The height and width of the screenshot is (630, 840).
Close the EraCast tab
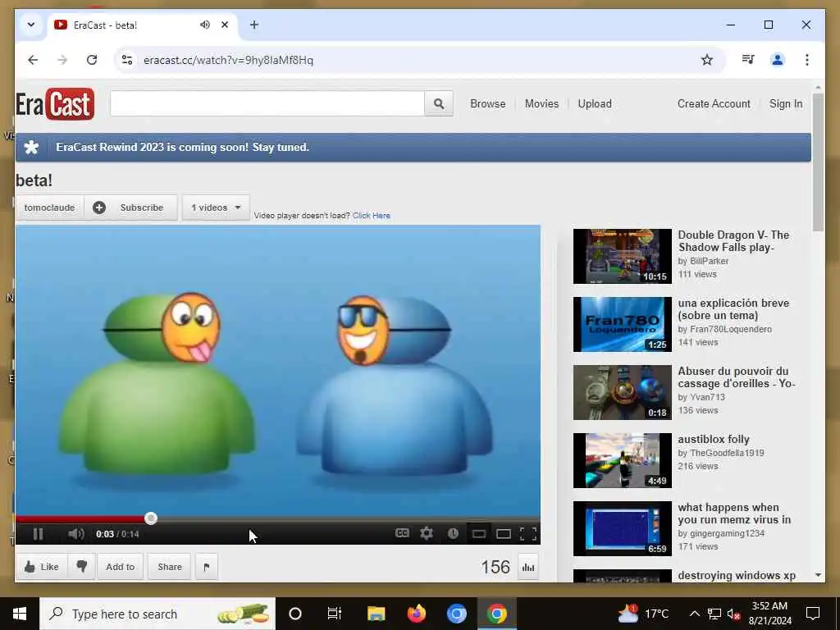click(225, 25)
